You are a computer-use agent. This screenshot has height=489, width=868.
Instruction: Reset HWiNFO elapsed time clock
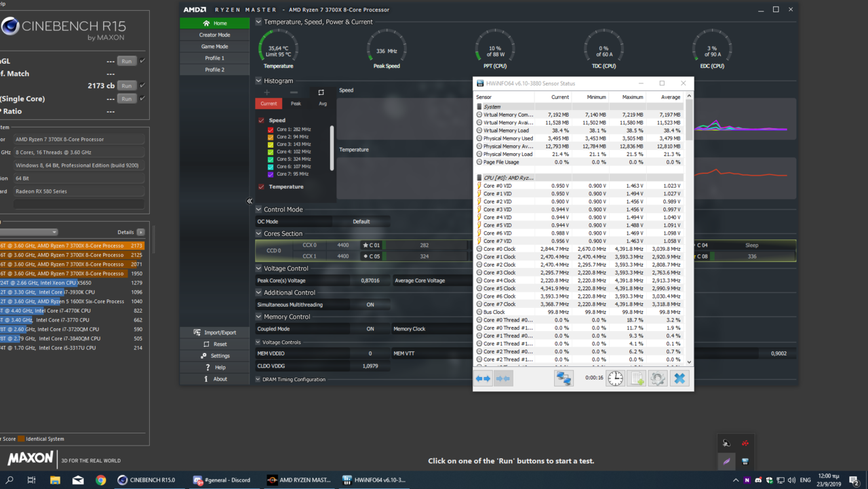[615, 378]
